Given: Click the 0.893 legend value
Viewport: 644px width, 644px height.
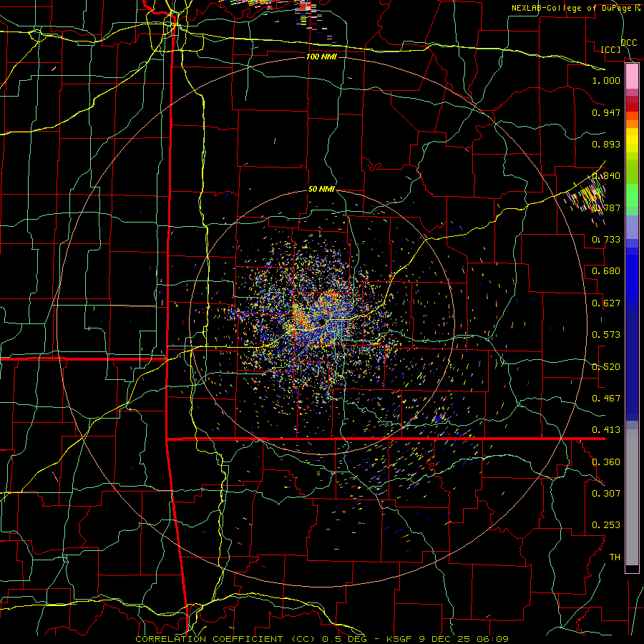Looking at the screenshot, I should point(606,144).
